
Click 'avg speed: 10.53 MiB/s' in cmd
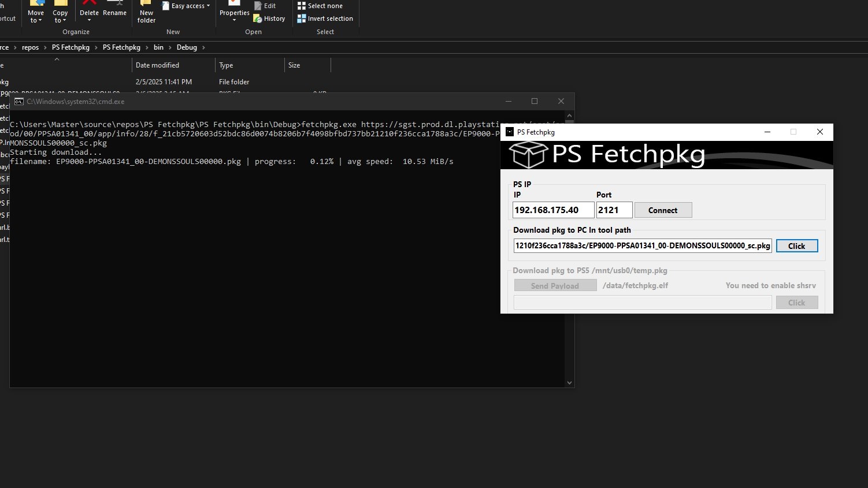(400, 162)
